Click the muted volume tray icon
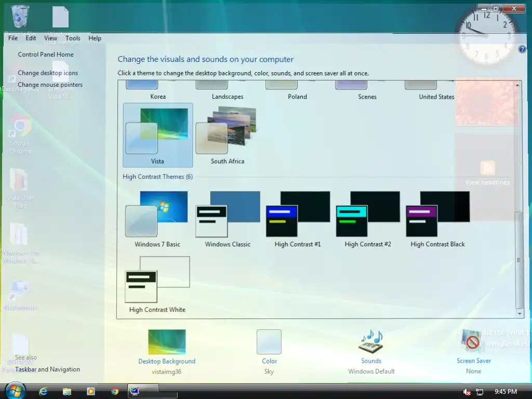 tap(467, 392)
